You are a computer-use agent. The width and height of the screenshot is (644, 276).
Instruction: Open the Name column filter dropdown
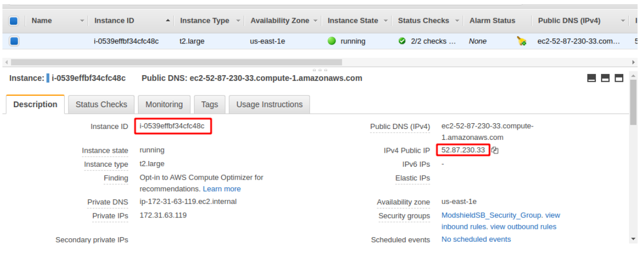(x=82, y=21)
